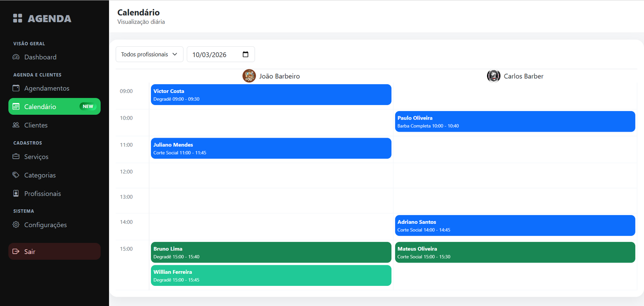The image size is (644, 306).
Task: Select Paulo Oliveira's Barba Completa appointment
Action: pyautogui.click(x=515, y=122)
